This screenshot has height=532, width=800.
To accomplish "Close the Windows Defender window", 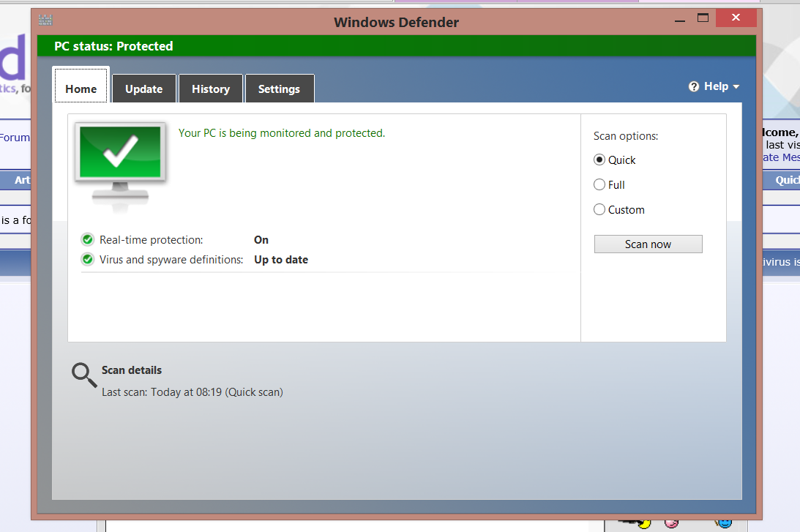I will click(736, 18).
